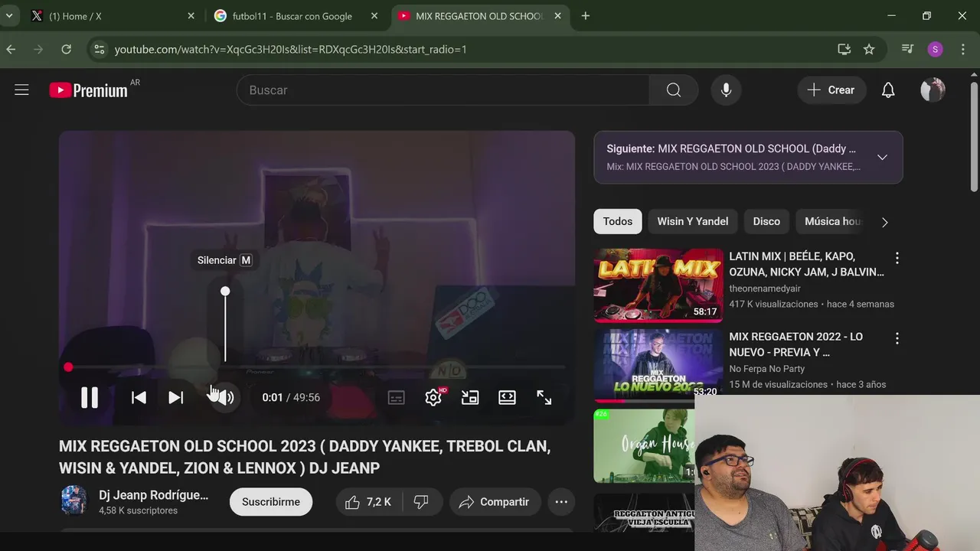The width and height of the screenshot is (980, 551).
Task: Dislike the video
Action: click(422, 502)
